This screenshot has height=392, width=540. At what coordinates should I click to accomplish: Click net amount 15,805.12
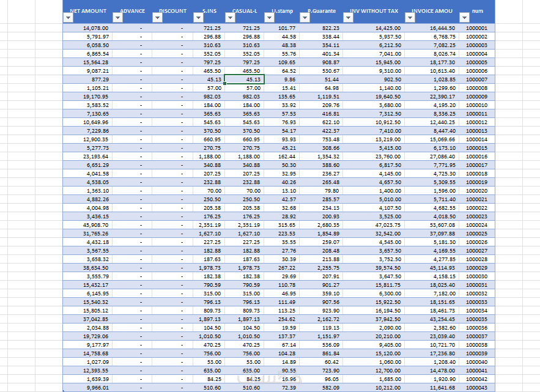(x=88, y=311)
